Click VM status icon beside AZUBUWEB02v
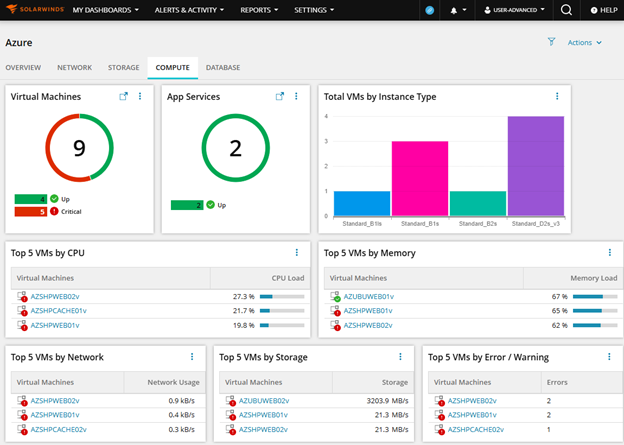 231,401
